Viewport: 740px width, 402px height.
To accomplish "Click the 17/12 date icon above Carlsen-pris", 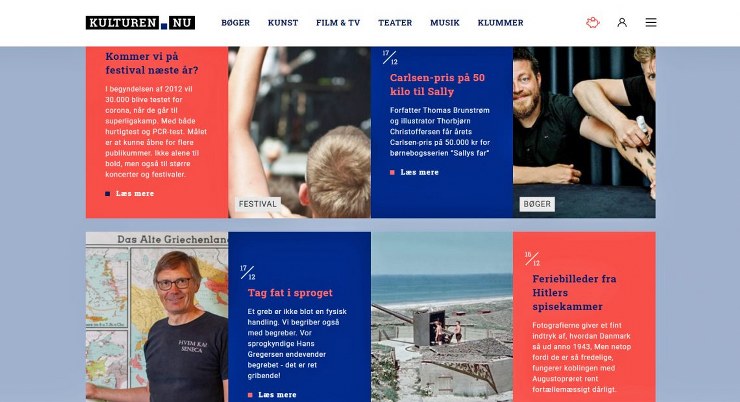I will point(390,58).
